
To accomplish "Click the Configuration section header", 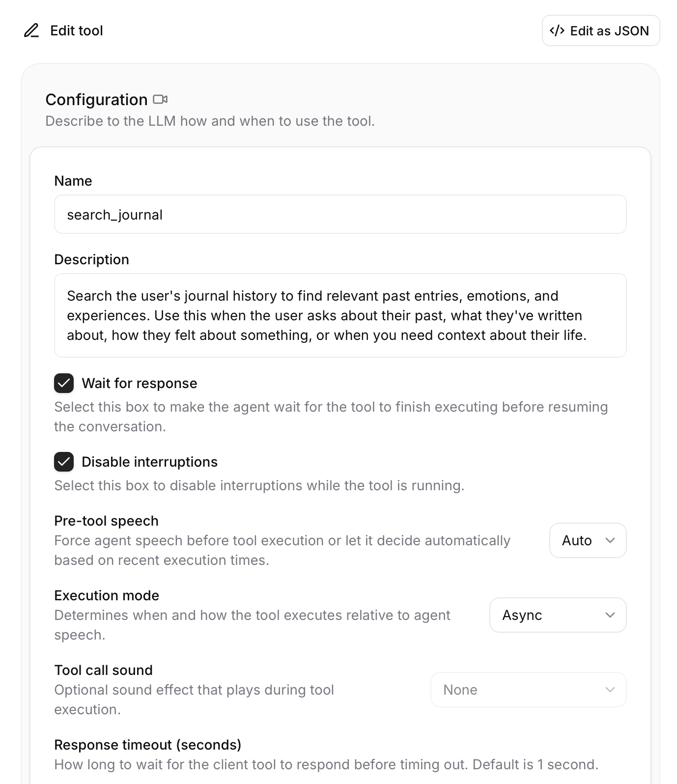I will pos(96,99).
